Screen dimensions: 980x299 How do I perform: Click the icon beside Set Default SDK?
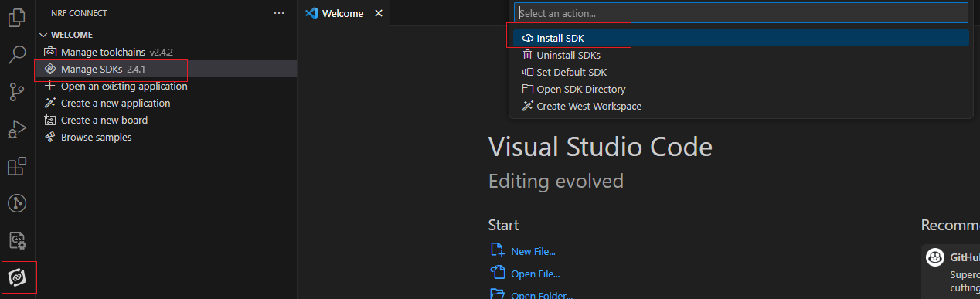(x=528, y=72)
